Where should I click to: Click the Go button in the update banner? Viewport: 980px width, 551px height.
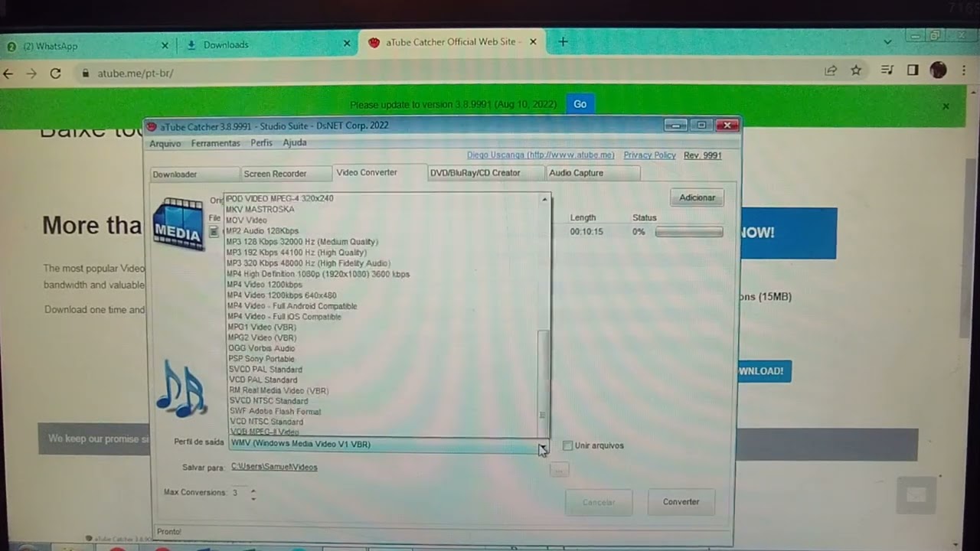[x=580, y=104]
